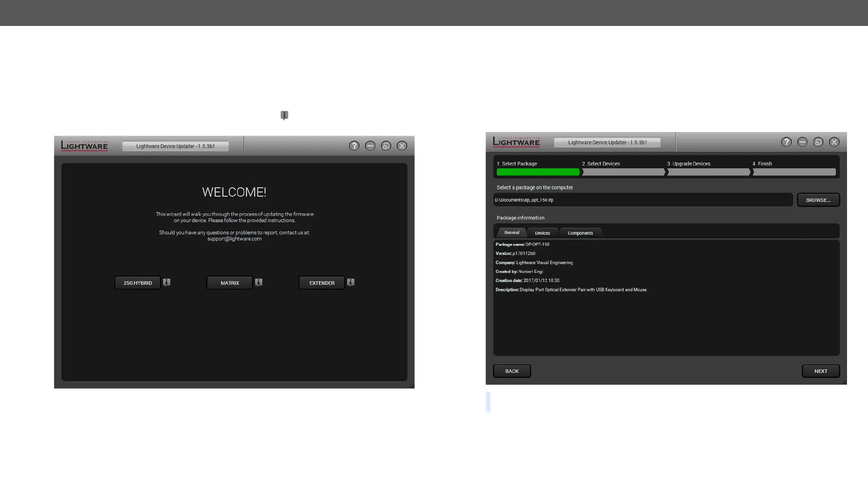The height and width of the screenshot is (487, 868).
Task: Click 'Version: p170112b0' line
Action: (515, 253)
